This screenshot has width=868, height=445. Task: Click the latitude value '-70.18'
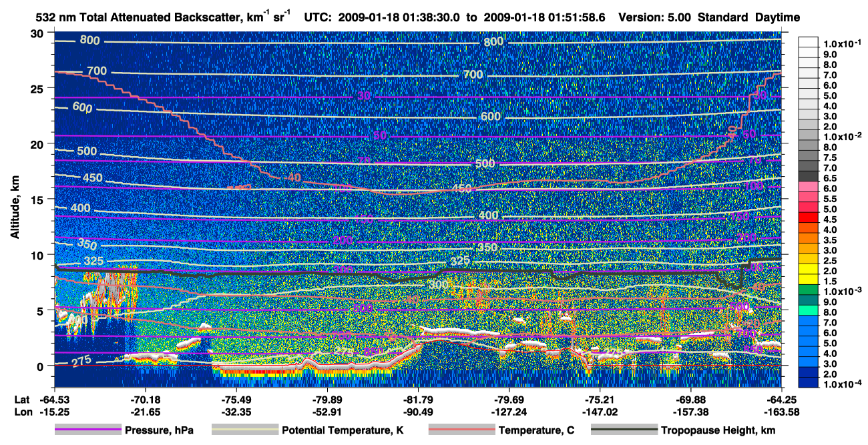pyautogui.click(x=146, y=399)
